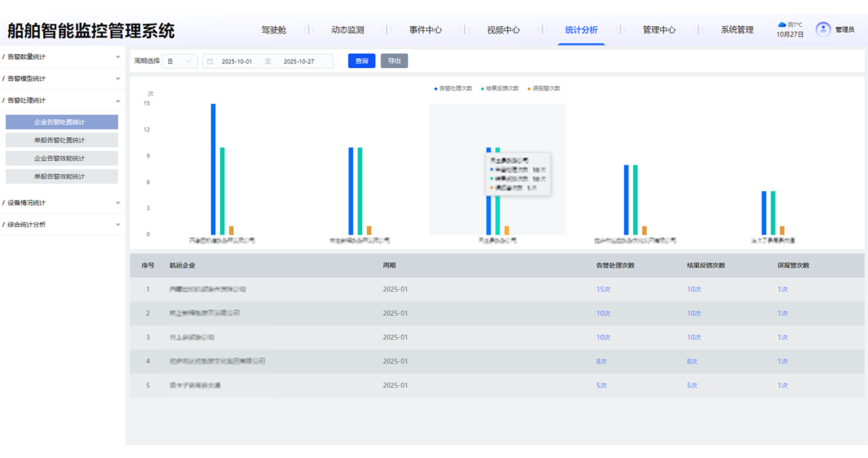868x458 pixels.
Task: Click the 导出 export button
Action: click(x=394, y=61)
